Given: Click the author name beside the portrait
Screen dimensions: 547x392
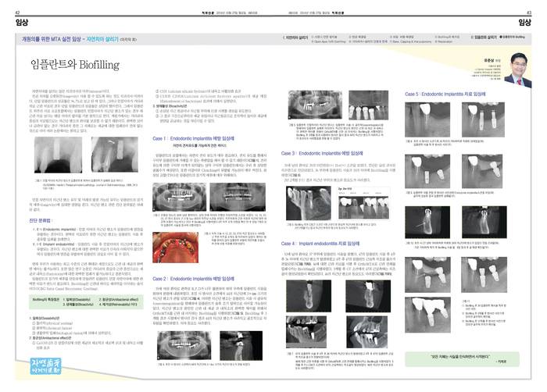Looking at the screenshot, I should tap(490, 60).
